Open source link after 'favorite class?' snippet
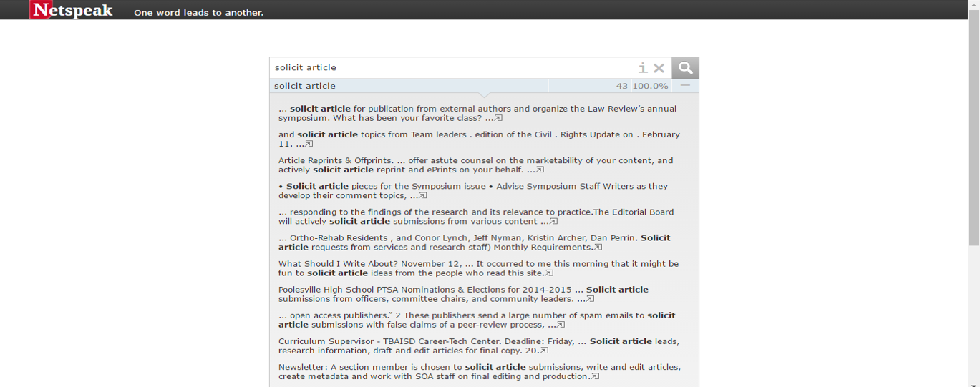Image resolution: width=980 pixels, height=387 pixels. click(498, 118)
